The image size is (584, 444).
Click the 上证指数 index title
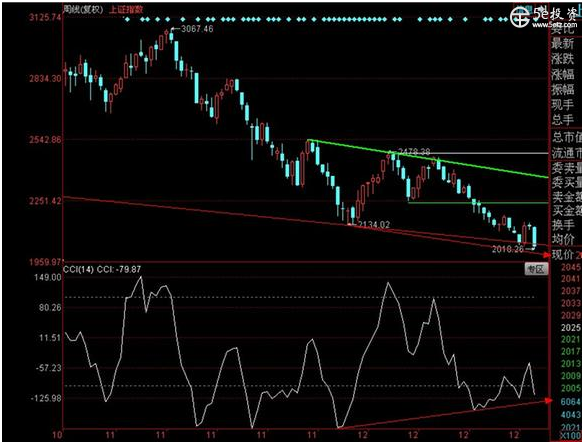tap(126, 9)
